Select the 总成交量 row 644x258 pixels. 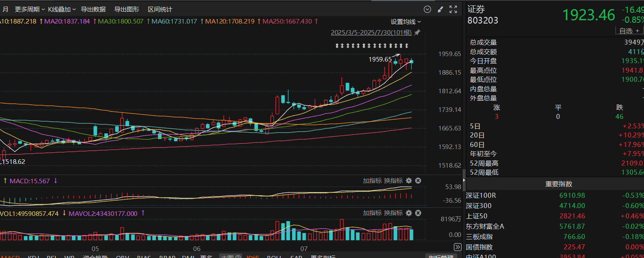(555, 42)
